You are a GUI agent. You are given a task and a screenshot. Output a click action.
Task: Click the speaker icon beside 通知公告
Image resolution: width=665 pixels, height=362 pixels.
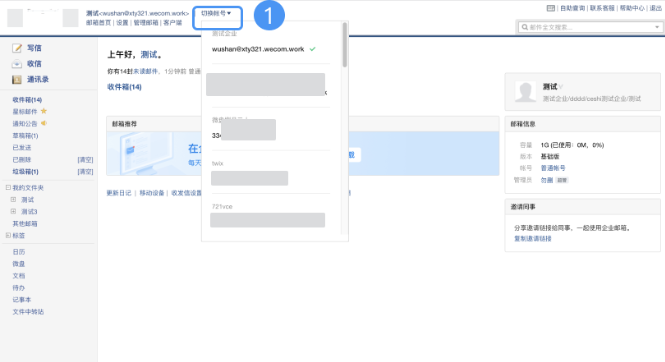click(44, 123)
